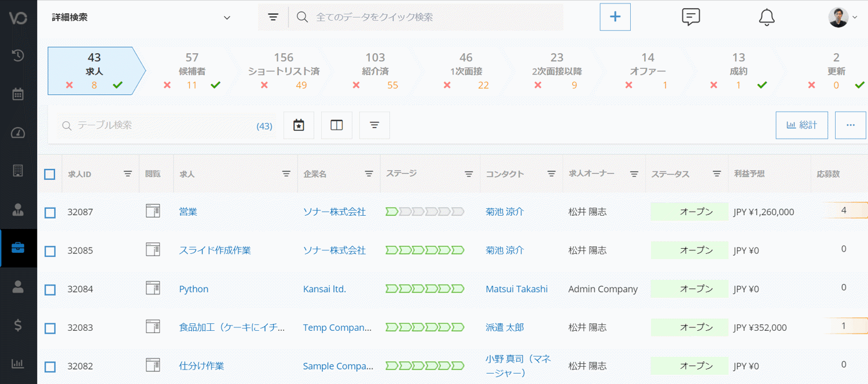Switch to the 候補者 pipeline stage
Image resolution: width=868 pixels, height=384 pixels.
pos(192,71)
